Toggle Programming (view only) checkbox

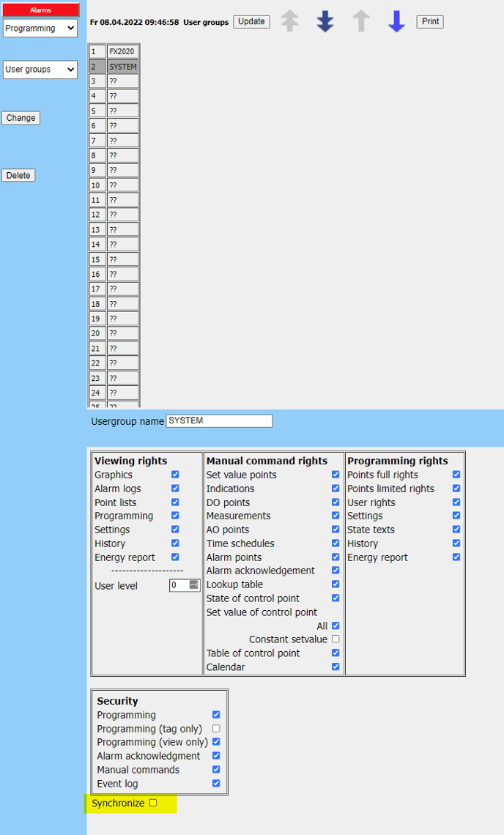coord(216,741)
